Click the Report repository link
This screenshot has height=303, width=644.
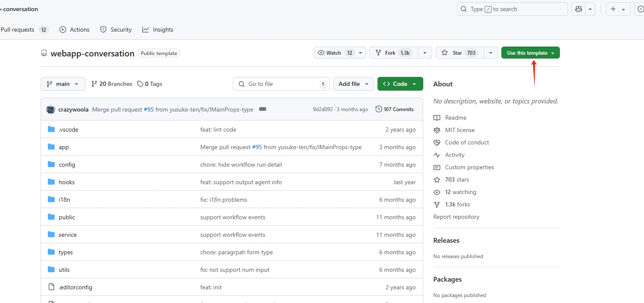(x=456, y=217)
